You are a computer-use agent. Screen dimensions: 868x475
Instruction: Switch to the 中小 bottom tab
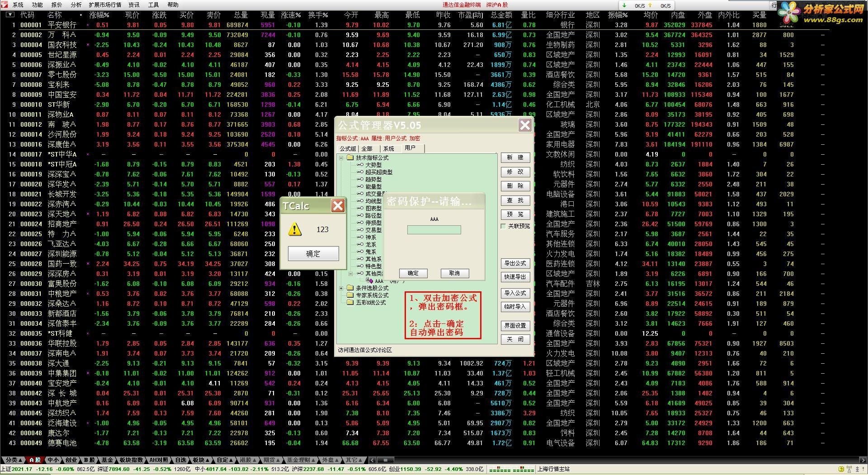[x=53, y=460]
